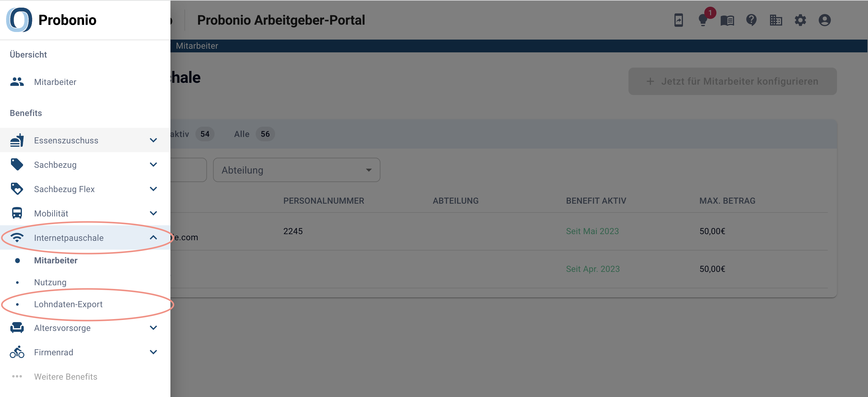Click the Probonio logo icon
The width and height of the screenshot is (868, 397).
(19, 20)
